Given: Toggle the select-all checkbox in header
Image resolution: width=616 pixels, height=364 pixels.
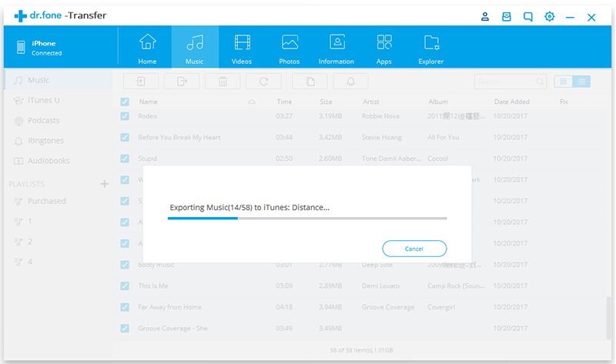Looking at the screenshot, I should [125, 102].
